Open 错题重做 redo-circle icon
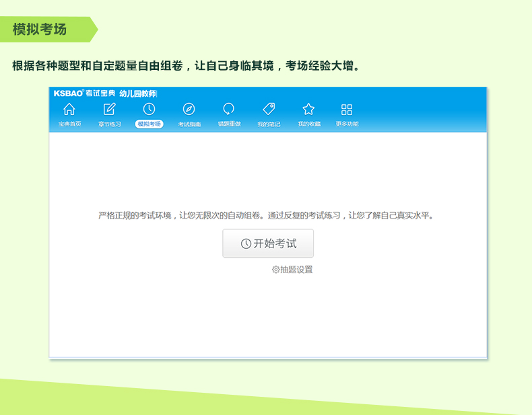This screenshot has width=532, height=415. [x=229, y=109]
